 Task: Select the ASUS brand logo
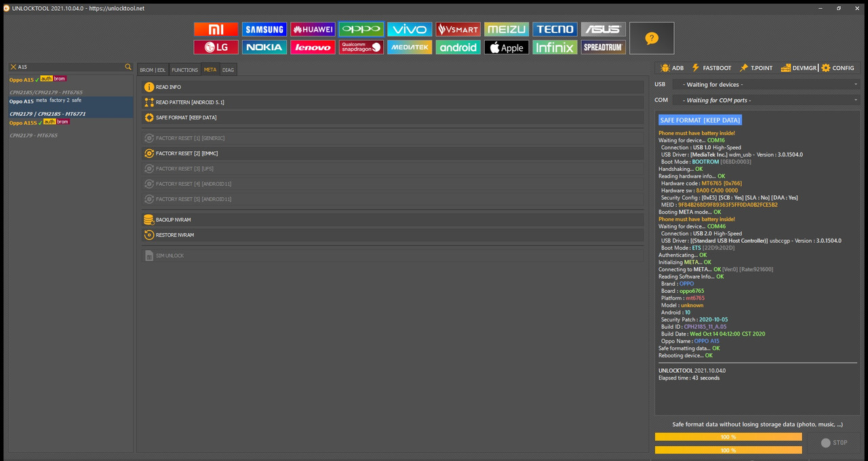coord(604,29)
